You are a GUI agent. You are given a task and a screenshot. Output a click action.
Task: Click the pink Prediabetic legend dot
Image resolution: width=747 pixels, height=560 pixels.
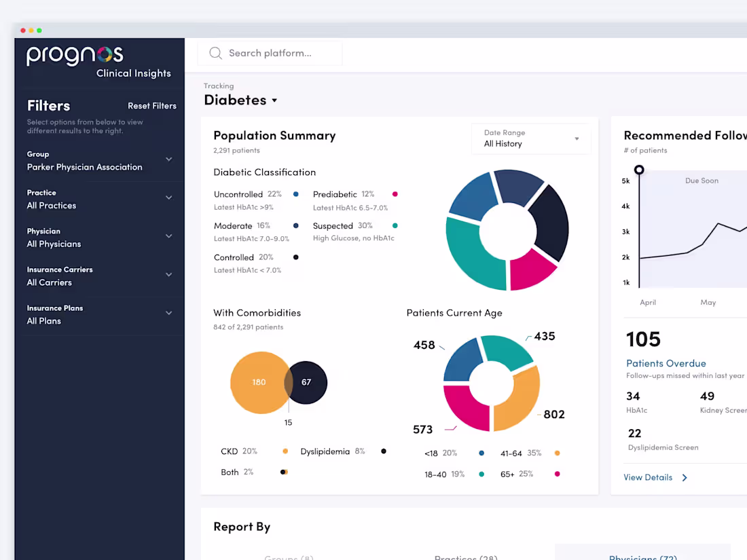[395, 193]
